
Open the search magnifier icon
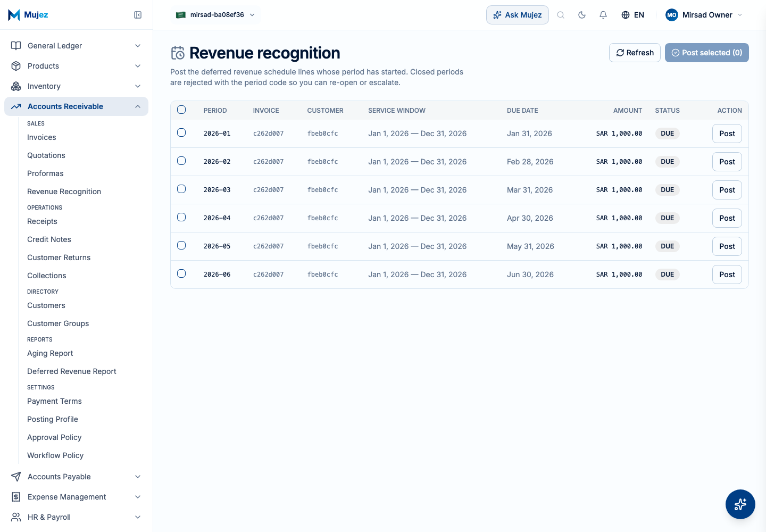point(561,15)
